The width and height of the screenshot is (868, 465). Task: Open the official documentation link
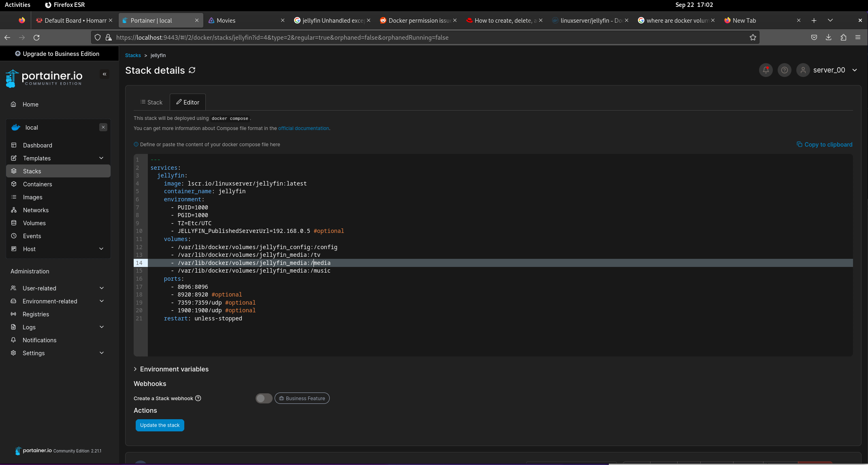[x=303, y=128]
